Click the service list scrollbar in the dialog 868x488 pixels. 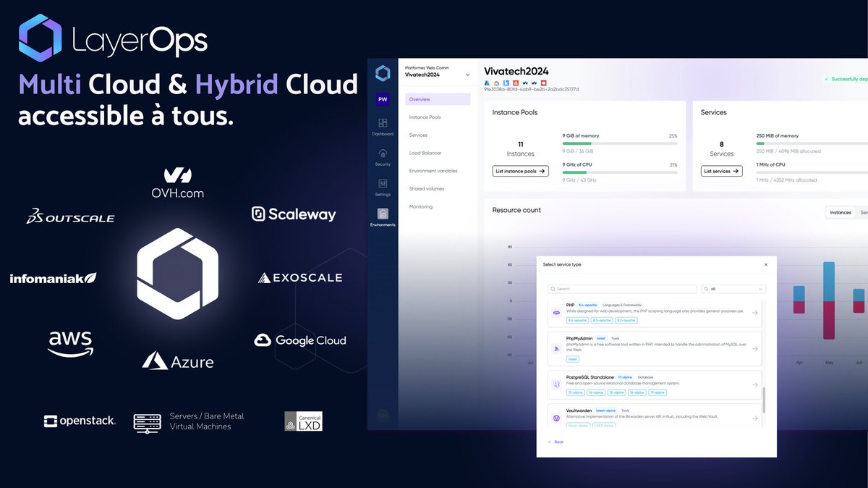tap(763, 399)
